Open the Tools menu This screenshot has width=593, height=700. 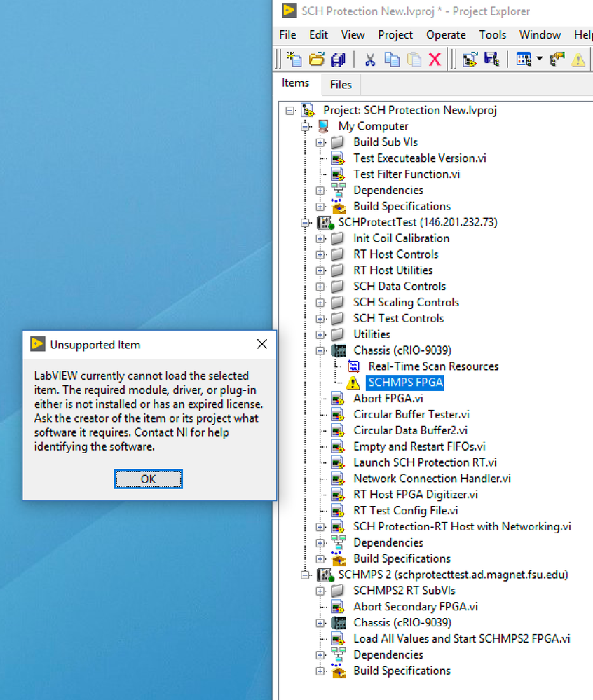[493, 35]
